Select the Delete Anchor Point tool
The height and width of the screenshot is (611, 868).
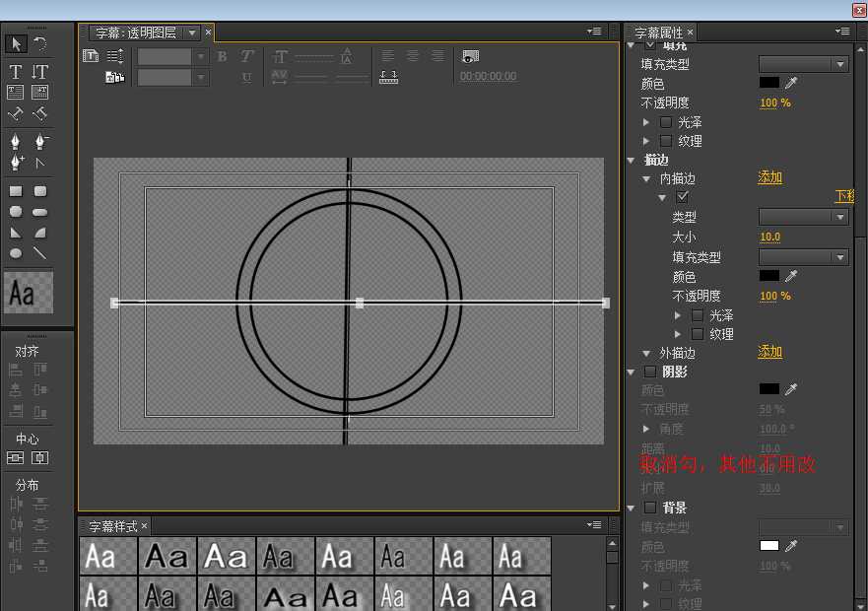(39, 142)
